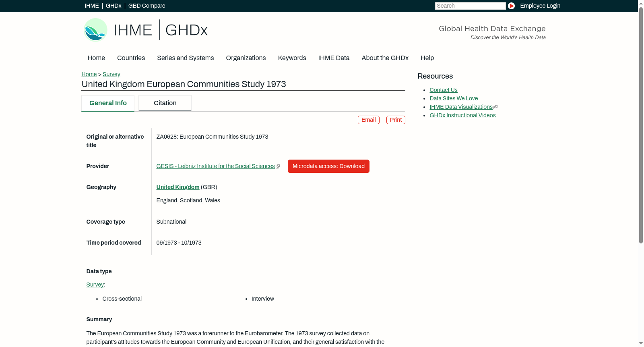Click the page title 'United Kingdom European Communities Study 1973'
The image size is (644, 347).
point(184,84)
